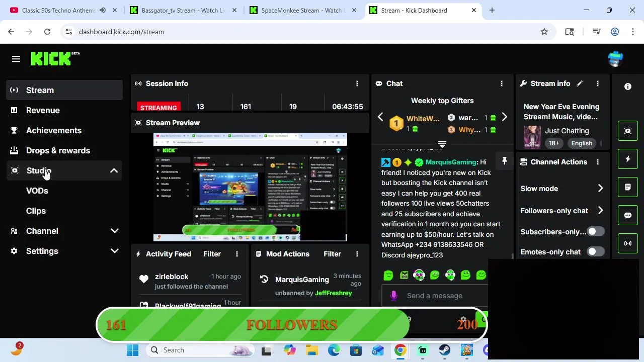The height and width of the screenshot is (362, 644).
Task: Click the Stream Preview thumbnail
Action: [250, 187]
